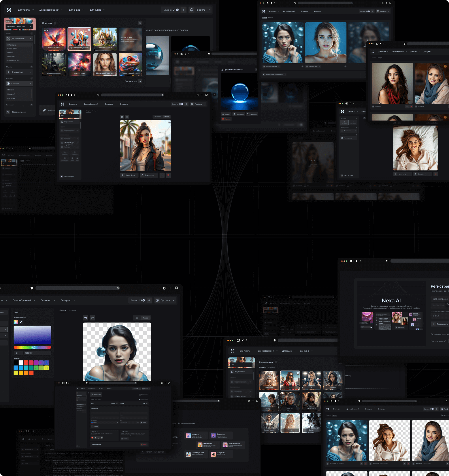Switch the preview to Оригинал
Screen dimensions: 449x476
pyautogui.click(x=158, y=117)
